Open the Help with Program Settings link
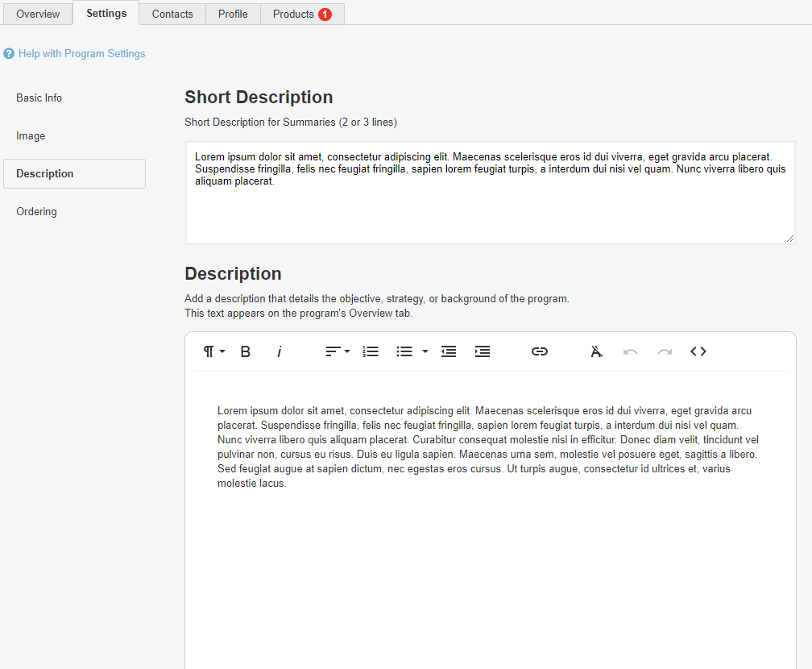The width and height of the screenshot is (812, 669). point(81,54)
